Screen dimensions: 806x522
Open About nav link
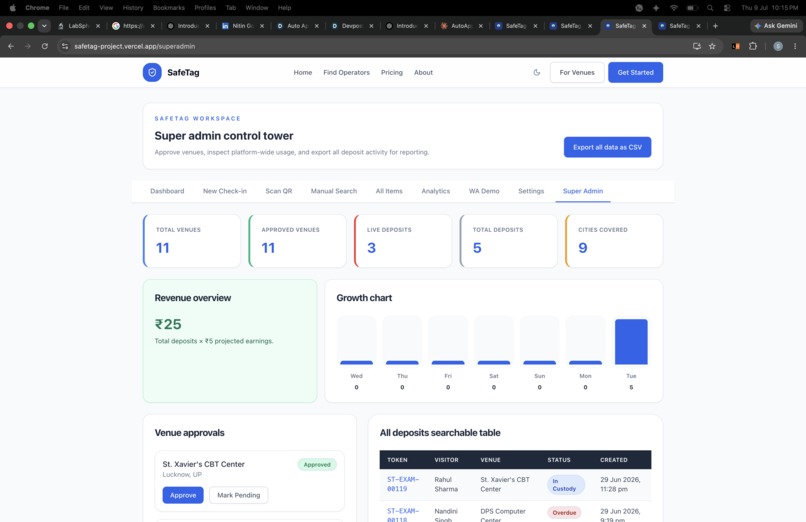click(x=424, y=72)
